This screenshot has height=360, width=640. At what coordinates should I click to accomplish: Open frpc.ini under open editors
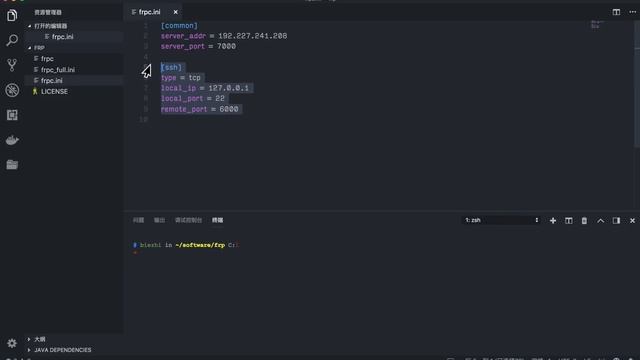(73, 37)
